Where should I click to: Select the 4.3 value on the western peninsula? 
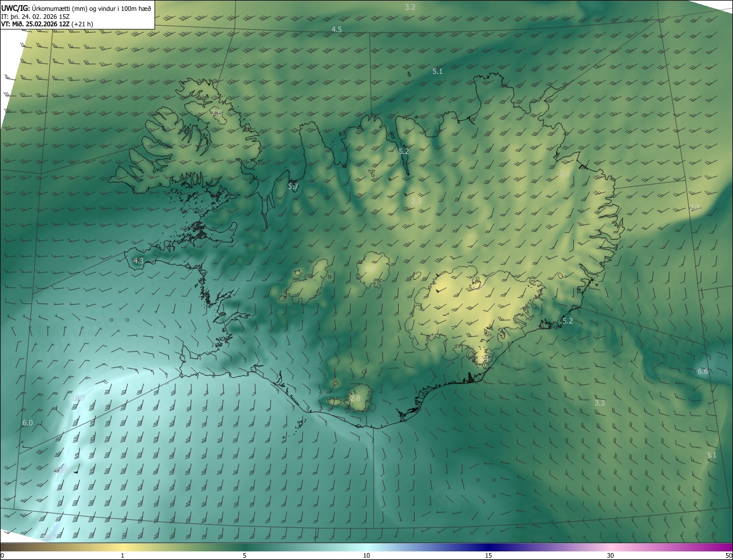(x=138, y=261)
